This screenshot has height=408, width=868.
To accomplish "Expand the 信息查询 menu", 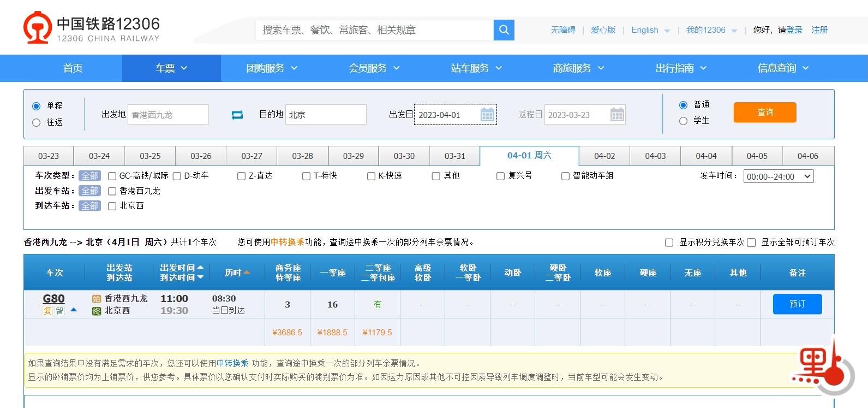I will pos(783,68).
